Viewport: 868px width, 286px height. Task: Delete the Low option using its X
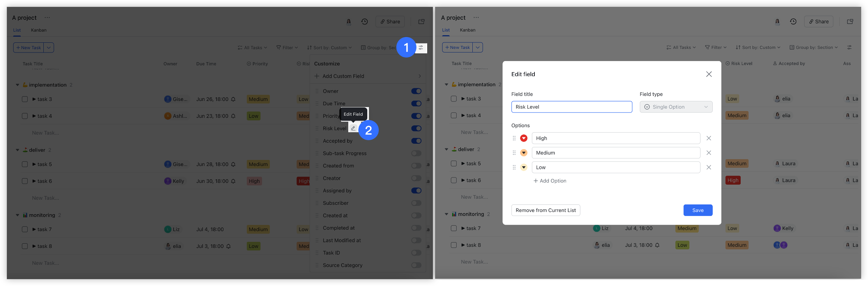(709, 167)
